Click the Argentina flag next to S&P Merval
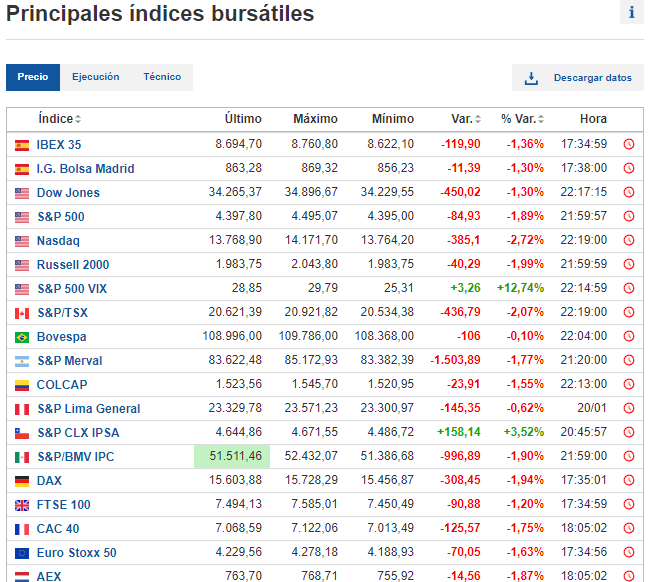This screenshot has width=656, height=582. click(22, 361)
